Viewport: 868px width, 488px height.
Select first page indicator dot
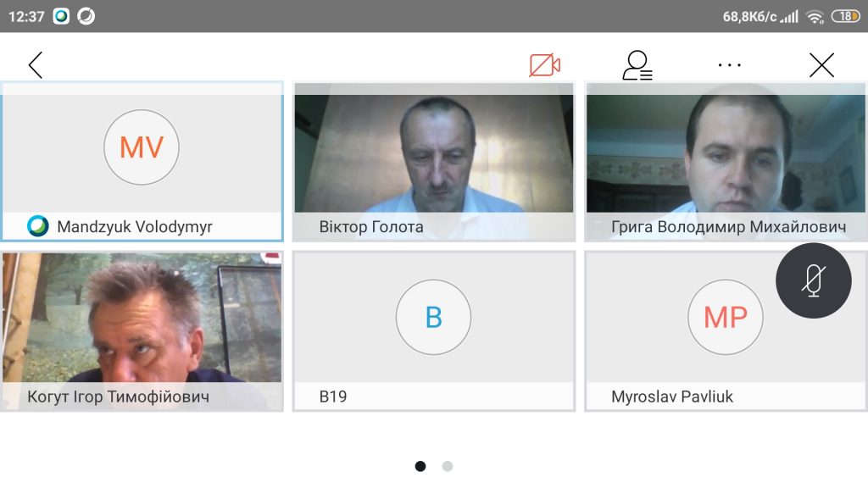(x=420, y=467)
